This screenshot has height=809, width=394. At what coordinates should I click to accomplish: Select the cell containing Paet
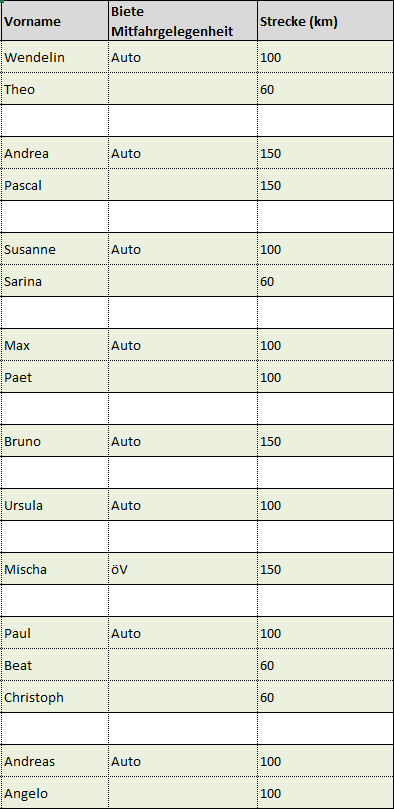pyautogui.click(x=55, y=377)
